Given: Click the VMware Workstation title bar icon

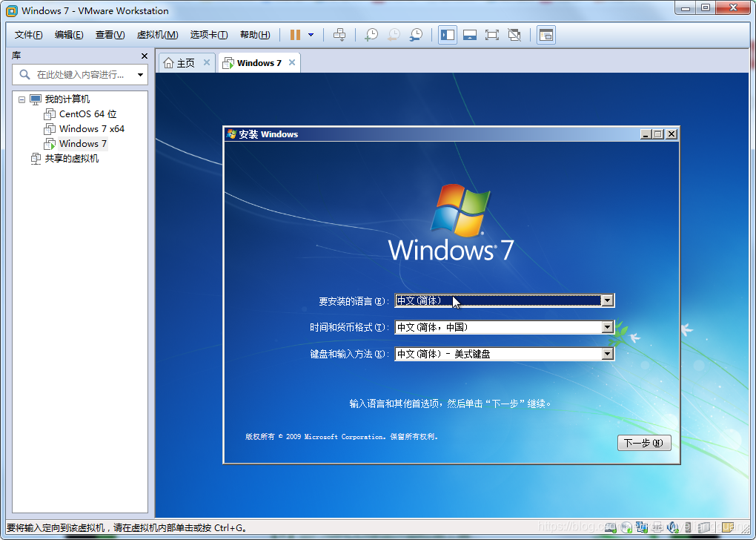Looking at the screenshot, I should point(12,10).
